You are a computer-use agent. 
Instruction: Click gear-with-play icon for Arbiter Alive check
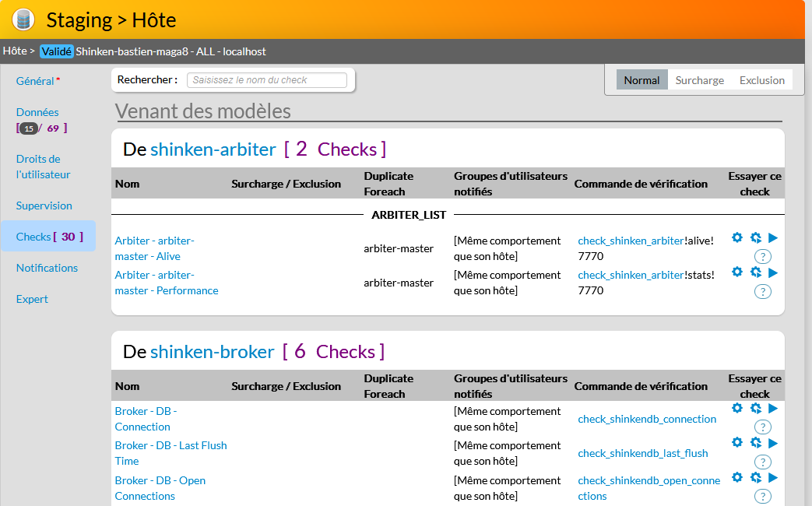point(755,238)
